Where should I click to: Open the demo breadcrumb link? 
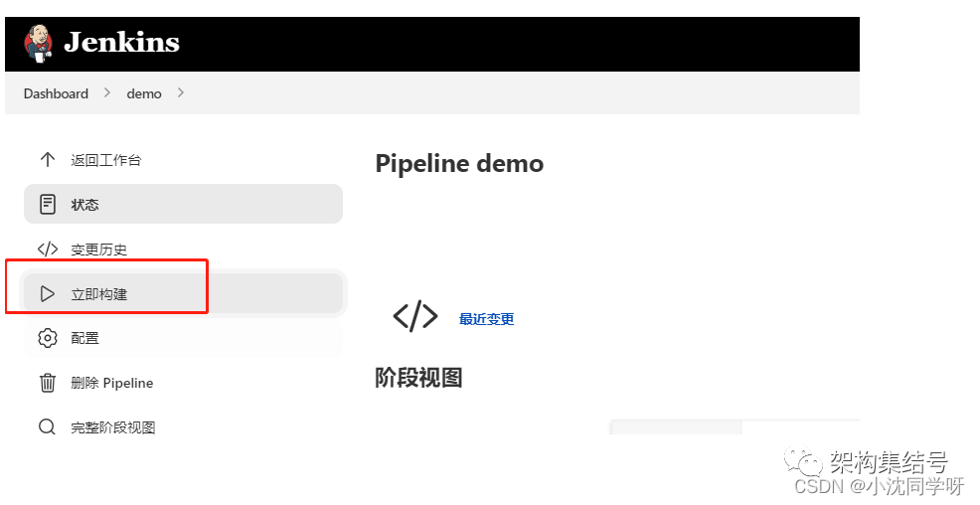144,93
